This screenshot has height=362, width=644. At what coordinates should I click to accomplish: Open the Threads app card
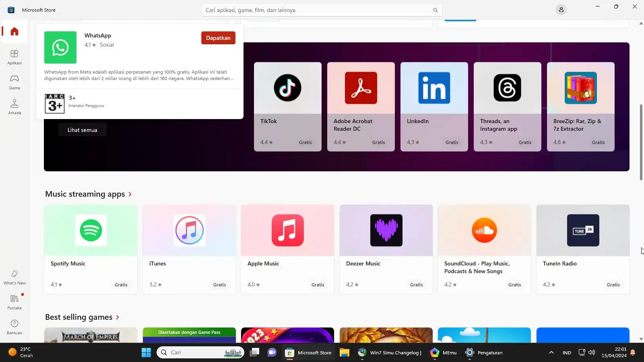[508, 107]
